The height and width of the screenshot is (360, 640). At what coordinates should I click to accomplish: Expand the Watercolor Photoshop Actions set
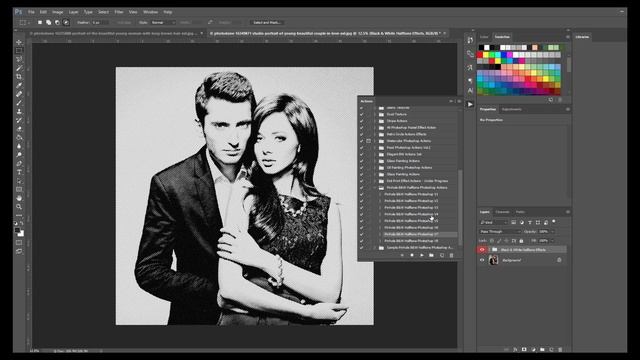tap(375, 141)
